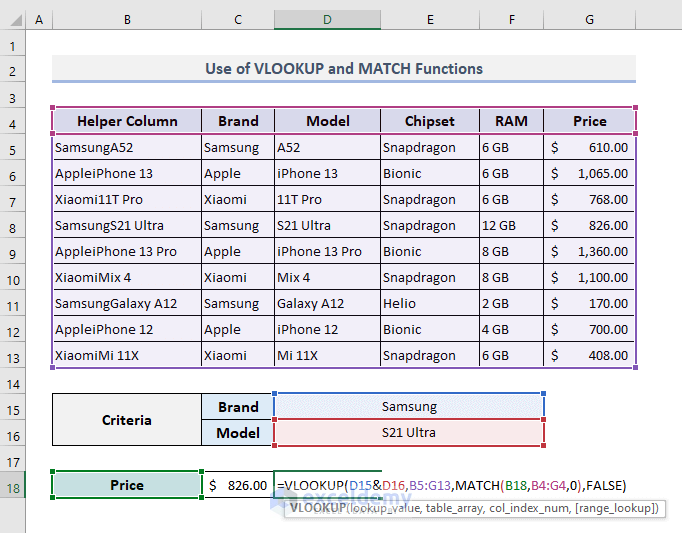This screenshot has width=682, height=533.
Task: Select RAM cell '2 GB'
Action: pos(512,303)
